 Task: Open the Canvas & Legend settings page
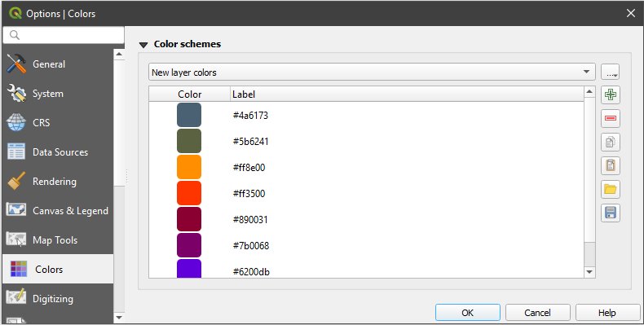click(58, 211)
